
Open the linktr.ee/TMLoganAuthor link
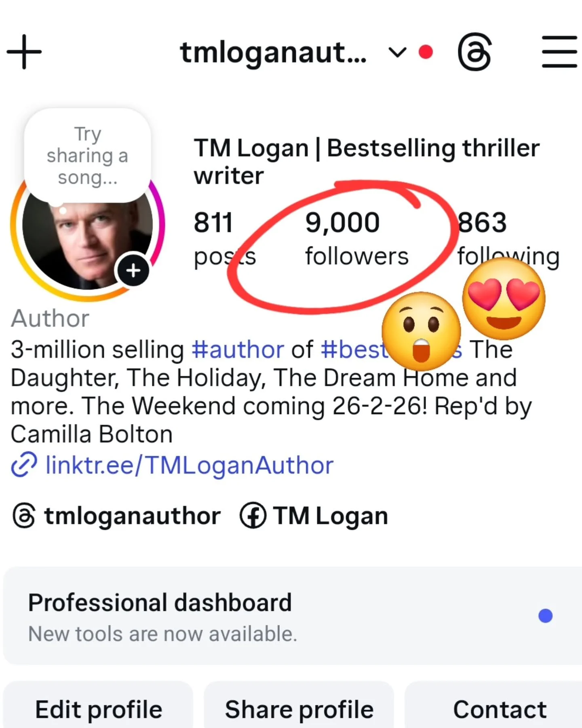[x=189, y=465]
